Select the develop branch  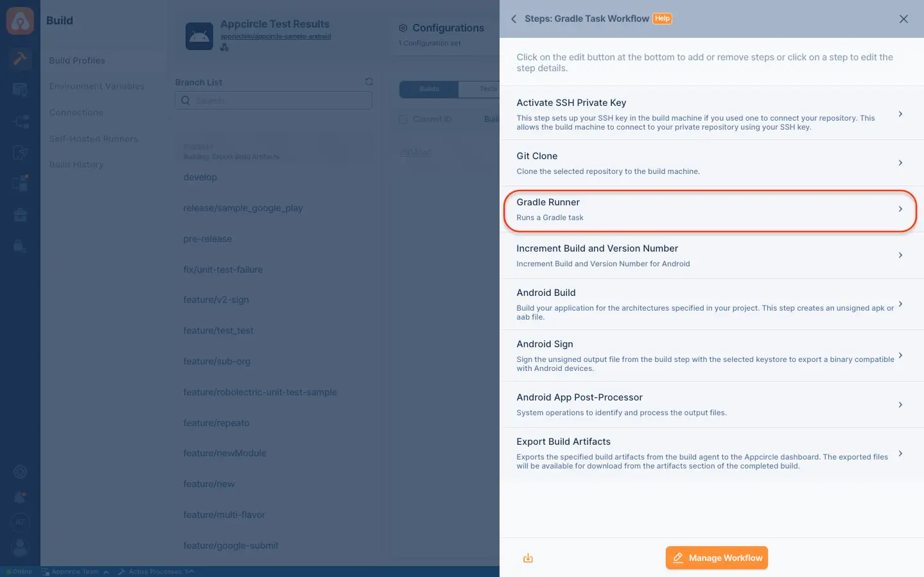coord(200,177)
